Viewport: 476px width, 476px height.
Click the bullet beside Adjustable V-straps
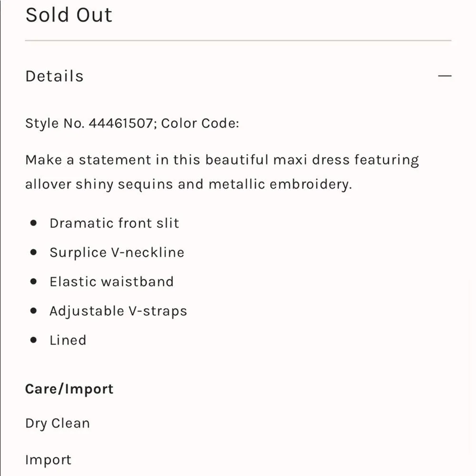pos(34,310)
